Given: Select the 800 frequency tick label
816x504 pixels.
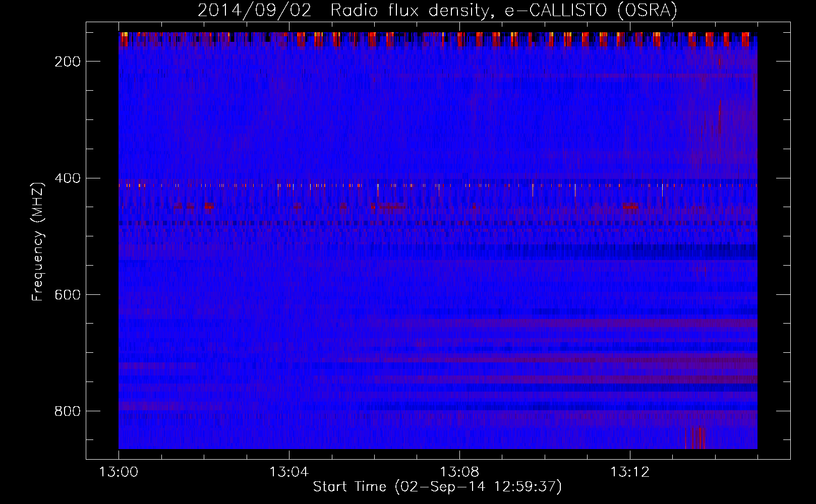Looking at the screenshot, I should coord(67,411).
